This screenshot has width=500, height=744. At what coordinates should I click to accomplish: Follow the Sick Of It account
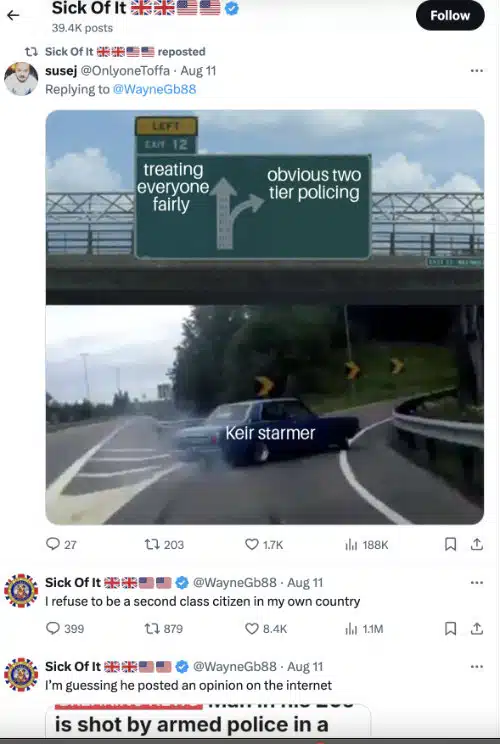(450, 16)
